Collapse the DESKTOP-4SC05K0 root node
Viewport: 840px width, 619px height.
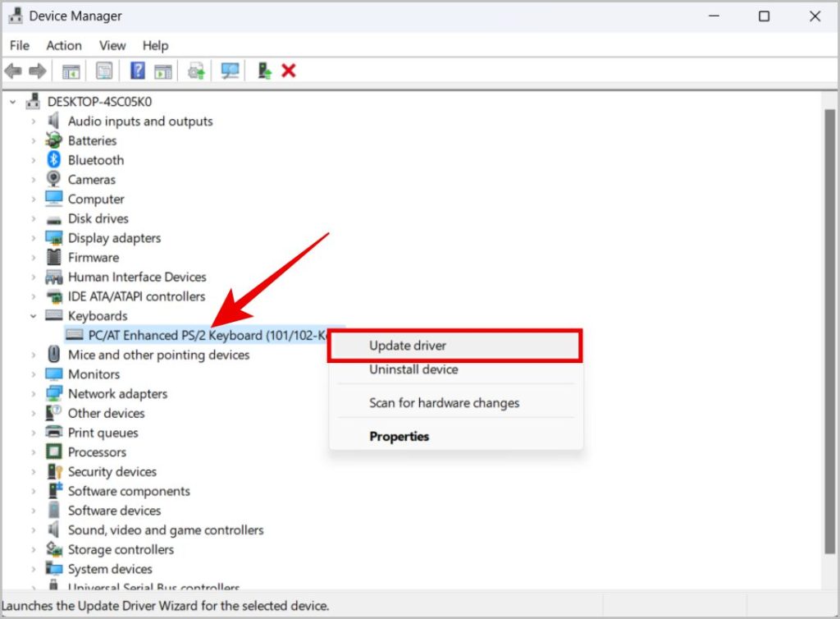pos(13,101)
